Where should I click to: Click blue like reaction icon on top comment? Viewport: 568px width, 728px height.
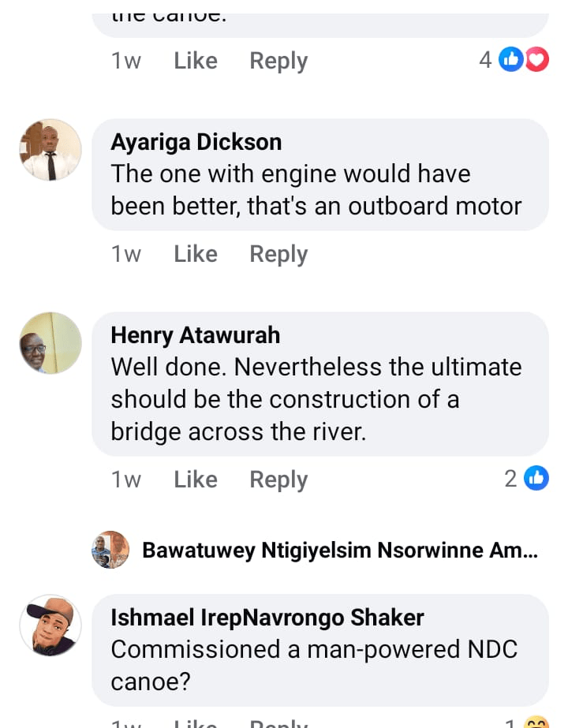point(511,59)
